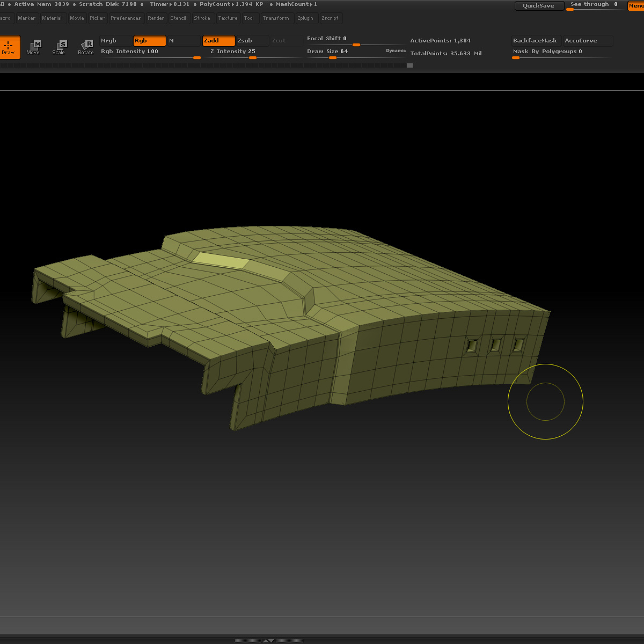644x644 pixels.
Task: Switch to Rotate mode
Action: 86,47
